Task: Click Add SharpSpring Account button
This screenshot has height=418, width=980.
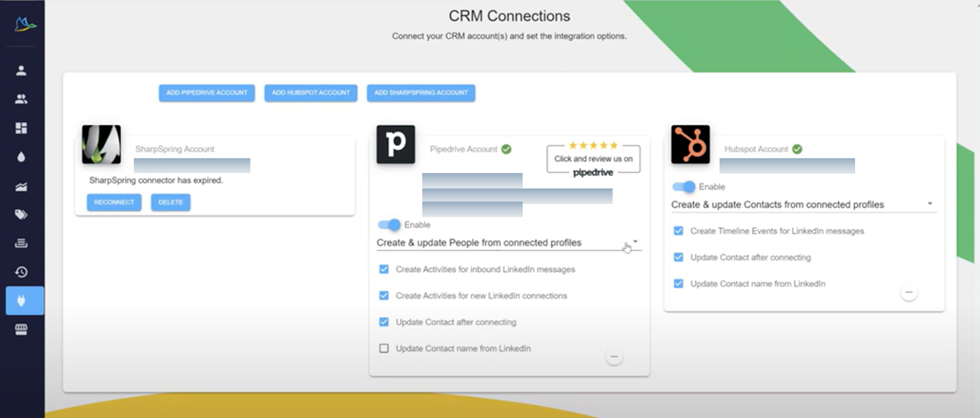Action: [421, 93]
